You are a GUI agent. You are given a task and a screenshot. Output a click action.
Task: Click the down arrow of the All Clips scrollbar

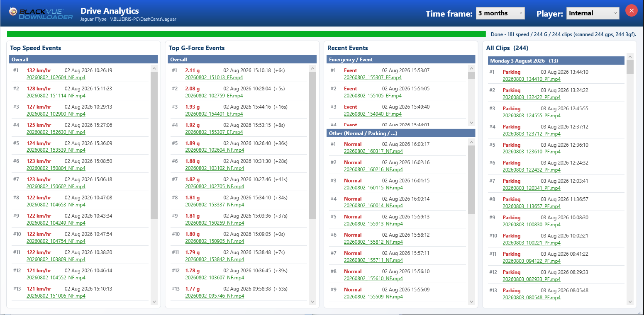coord(630,302)
